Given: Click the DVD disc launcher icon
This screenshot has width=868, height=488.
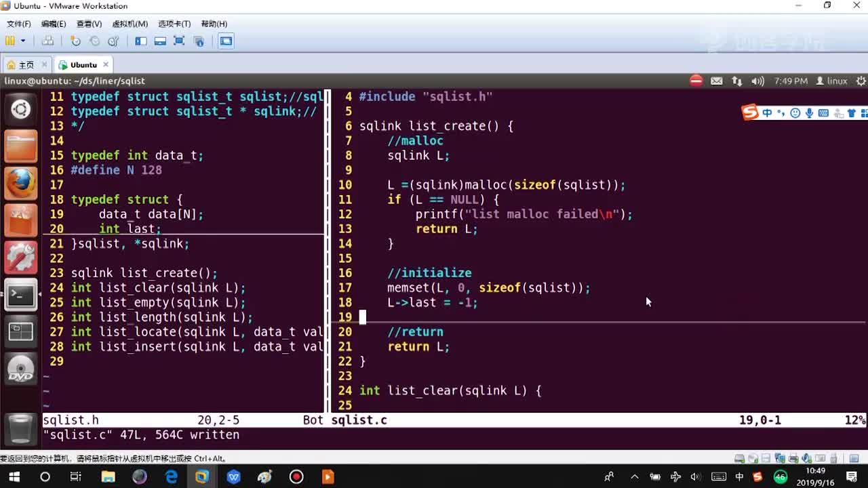Looking at the screenshot, I should [x=21, y=369].
